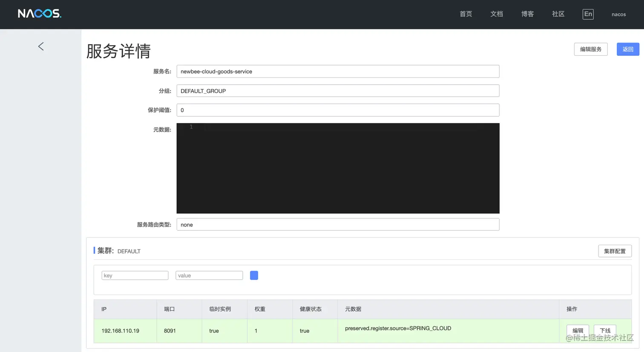644x352 pixels.
Task: Click the blue metadata filter button
Action: click(254, 275)
